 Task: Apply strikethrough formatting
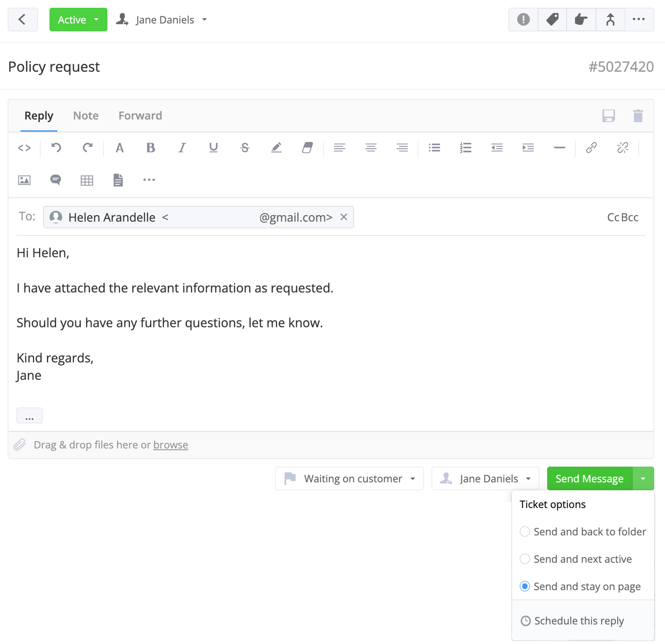pos(245,148)
